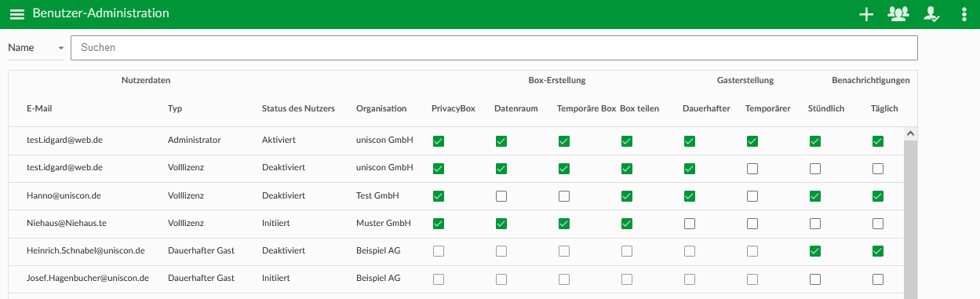Click Benutzer-Administration page title

click(100, 13)
